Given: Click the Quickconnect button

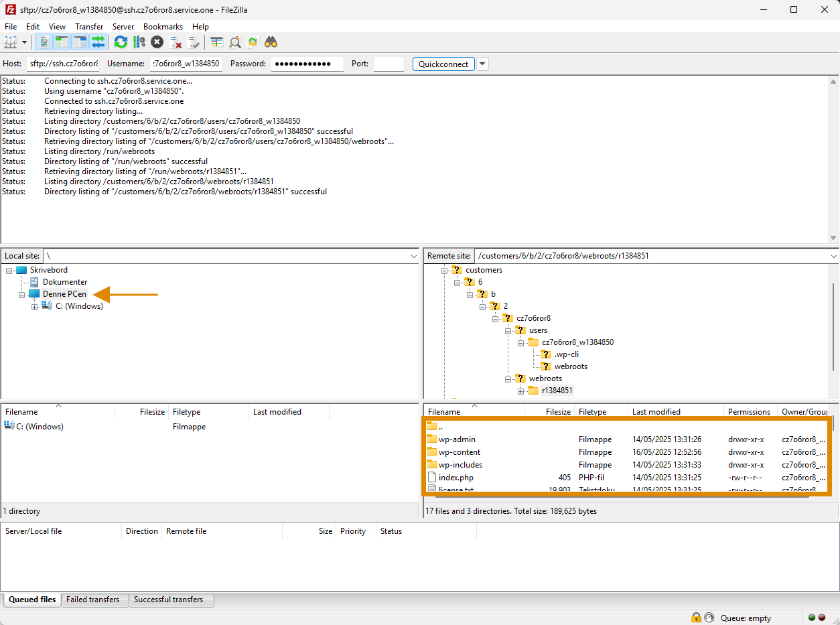Looking at the screenshot, I should click(x=443, y=64).
